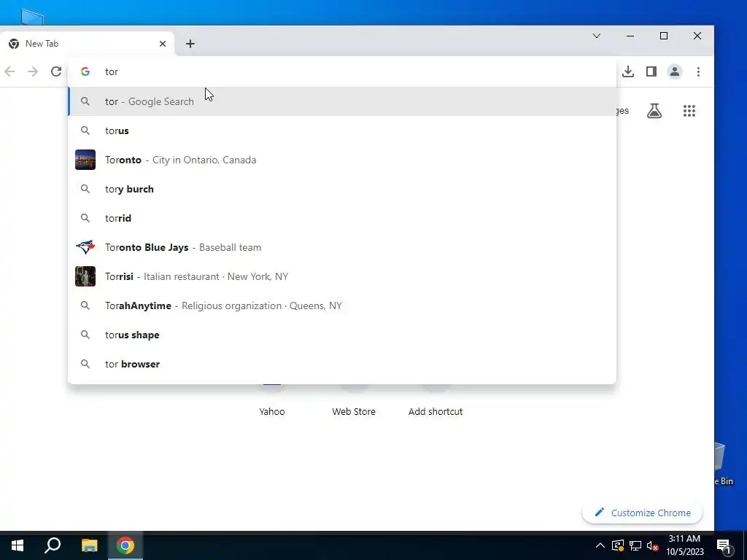Open File Explorer from taskbar
The image size is (747, 560).
(89, 545)
